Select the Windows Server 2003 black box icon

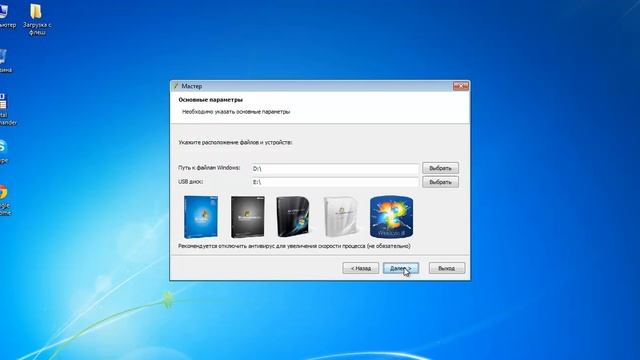pyautogui.click(x=248, y=217)
